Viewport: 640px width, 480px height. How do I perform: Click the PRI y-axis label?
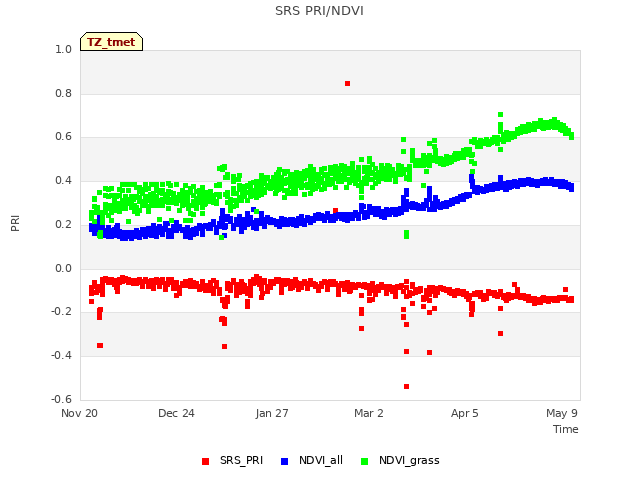pos(15,224)
